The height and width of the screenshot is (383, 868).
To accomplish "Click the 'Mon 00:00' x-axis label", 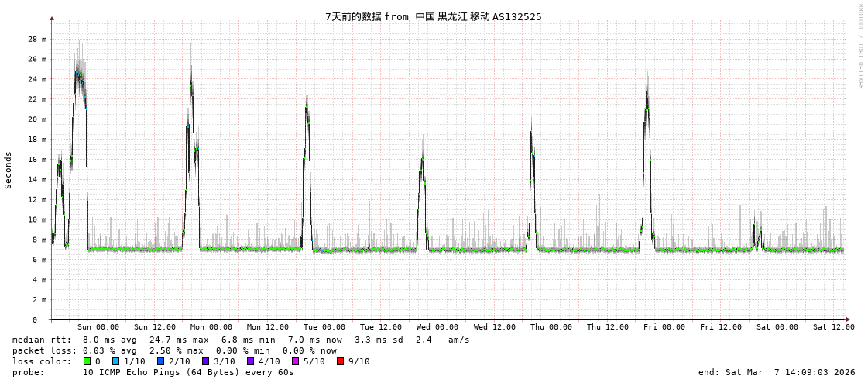I will [x=211, y=327].
